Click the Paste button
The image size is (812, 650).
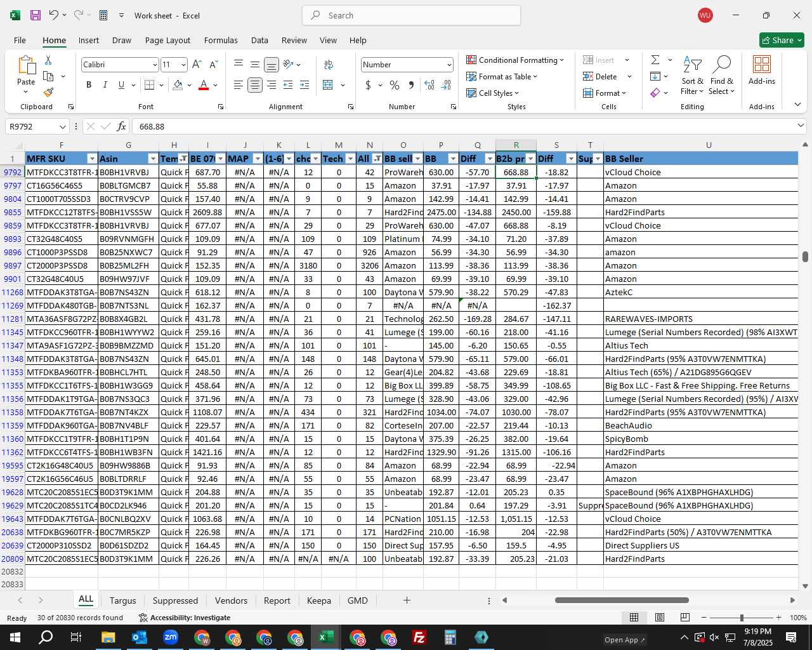point(26,75)
